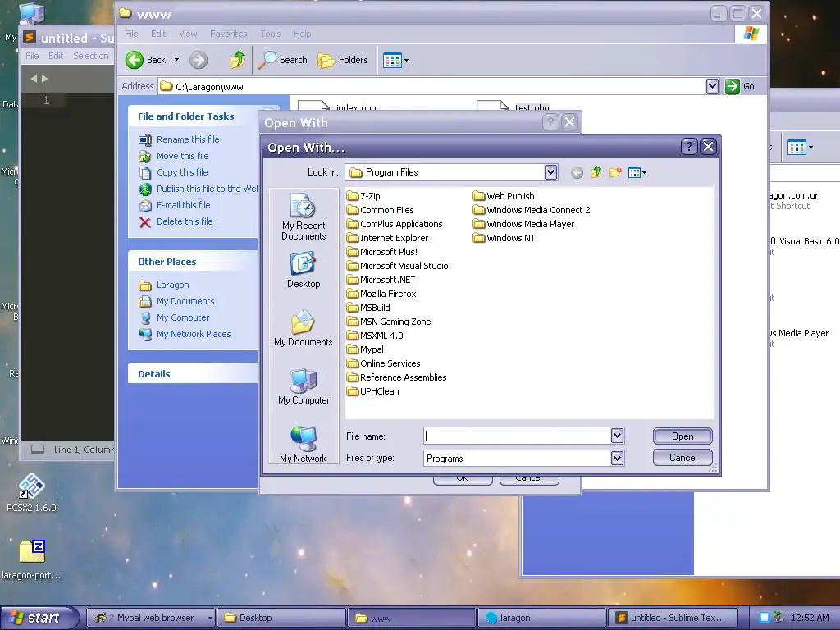Image resolution: width=840 pixels, height=630 pixels.
Task: Click Back in the www Explorer window
Action: 146,60
